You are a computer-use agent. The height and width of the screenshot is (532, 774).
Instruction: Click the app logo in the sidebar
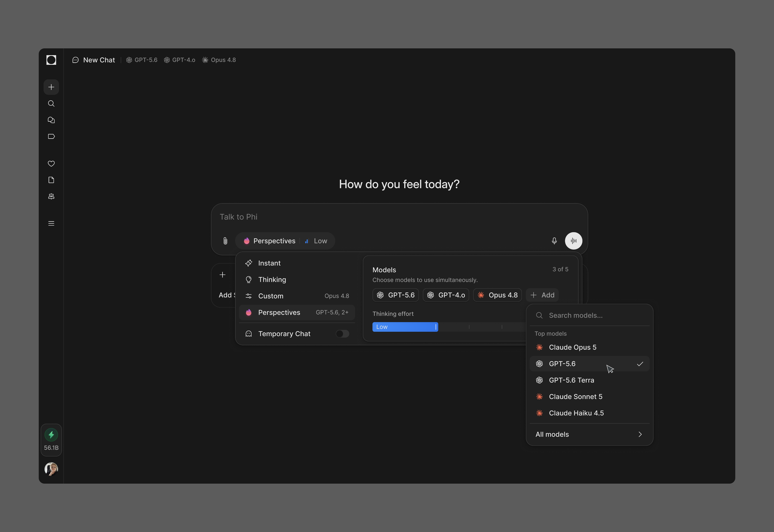51,60
